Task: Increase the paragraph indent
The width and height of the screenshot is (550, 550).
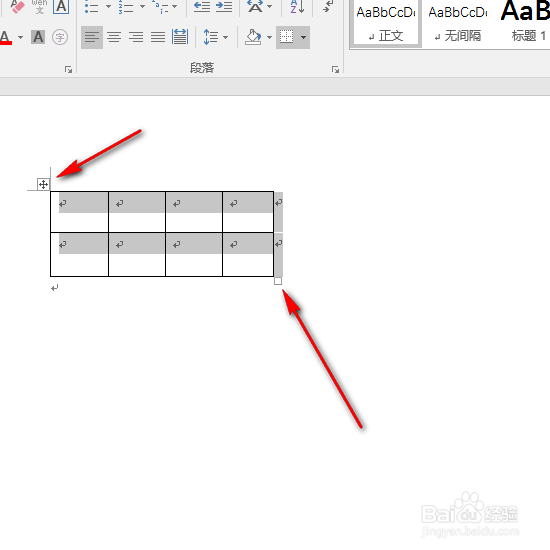Action: coord(224,6)
